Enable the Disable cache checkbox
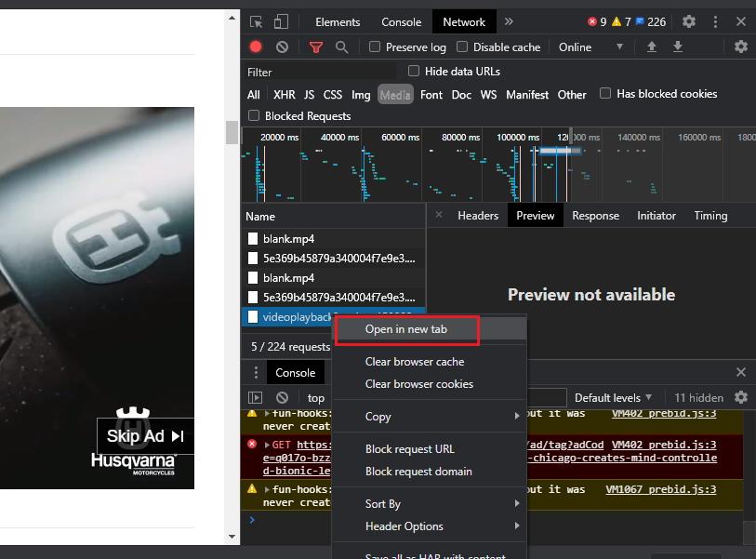 462,47
